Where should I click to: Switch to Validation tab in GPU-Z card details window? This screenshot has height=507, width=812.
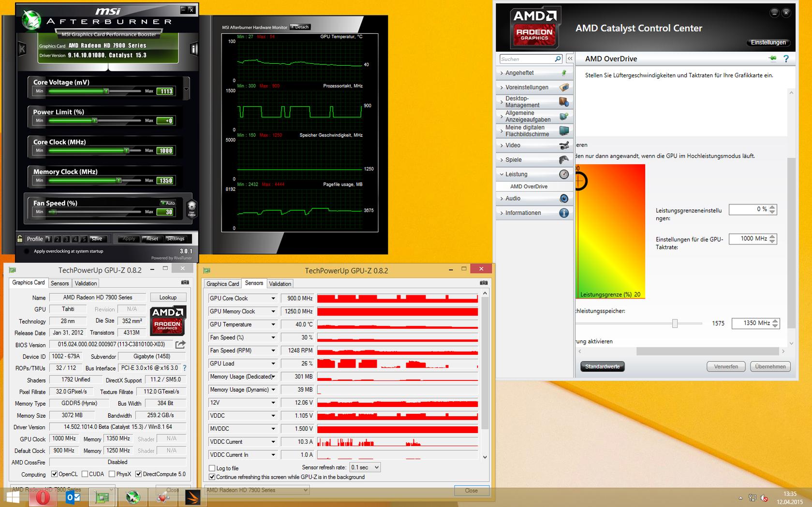86,283
